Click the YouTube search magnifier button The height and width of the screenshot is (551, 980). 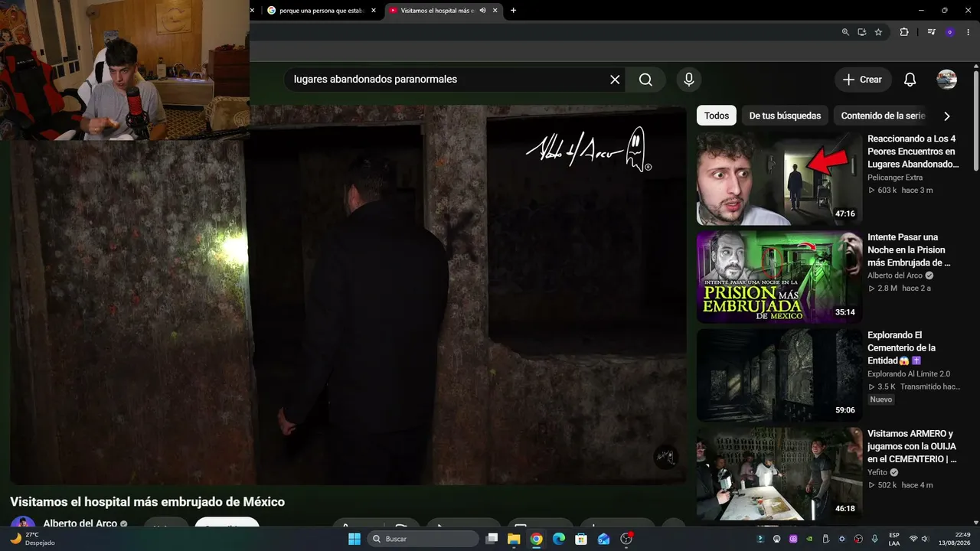click(645, 80)
